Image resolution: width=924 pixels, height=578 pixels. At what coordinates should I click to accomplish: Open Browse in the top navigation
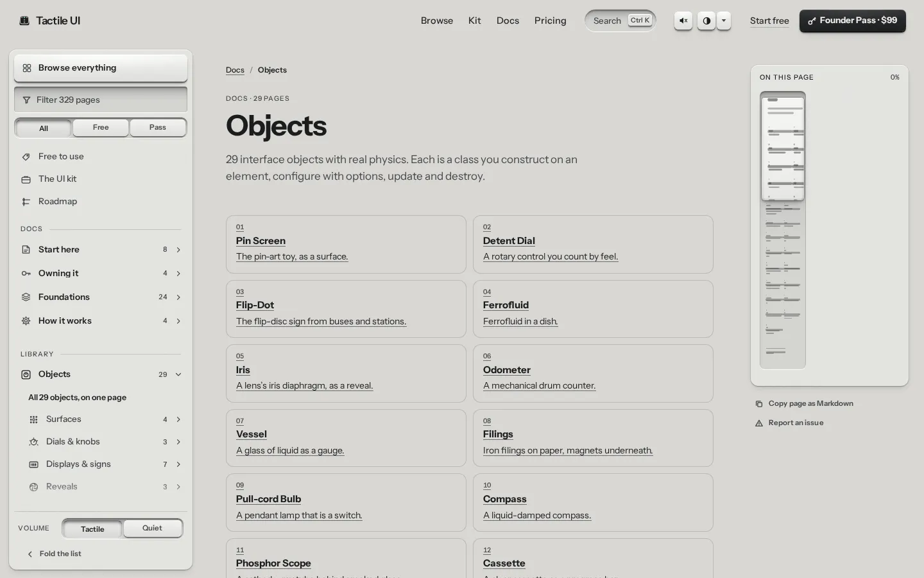click(x=437, y=21)
